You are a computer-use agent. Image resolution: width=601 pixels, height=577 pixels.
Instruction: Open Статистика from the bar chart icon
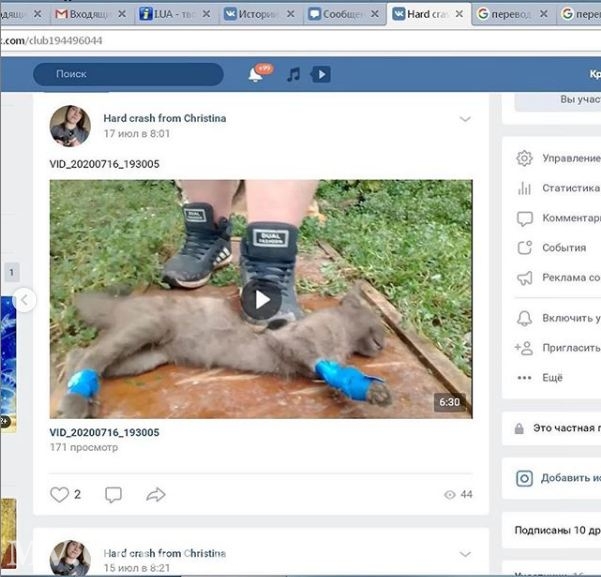[524, 188]
